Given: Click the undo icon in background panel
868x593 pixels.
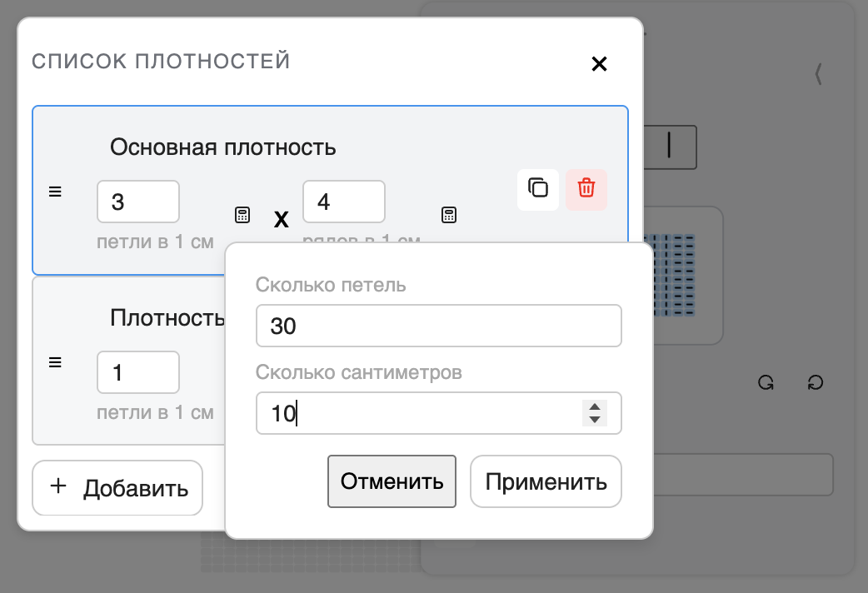Looking at the screenshot, I should pyautogui.click(x=766, y=382).
